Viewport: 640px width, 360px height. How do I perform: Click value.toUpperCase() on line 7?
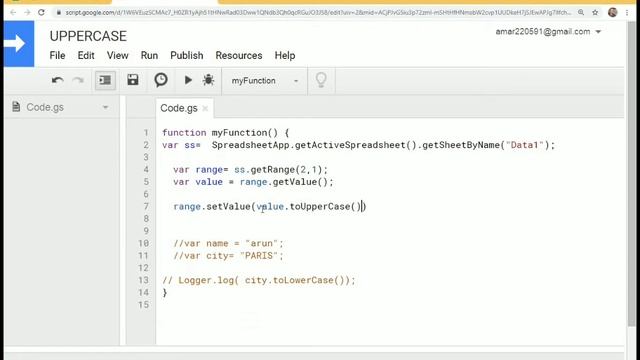coord(309,207)
